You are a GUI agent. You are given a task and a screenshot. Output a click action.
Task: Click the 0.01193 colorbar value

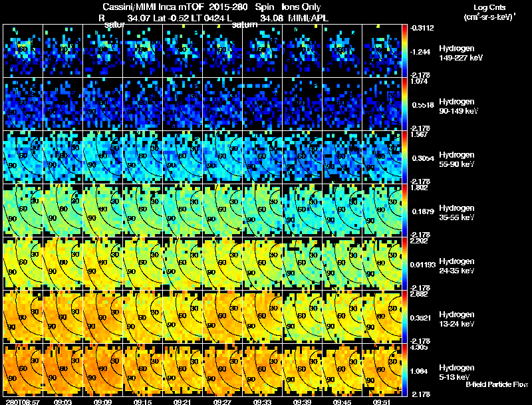(423, 265)
